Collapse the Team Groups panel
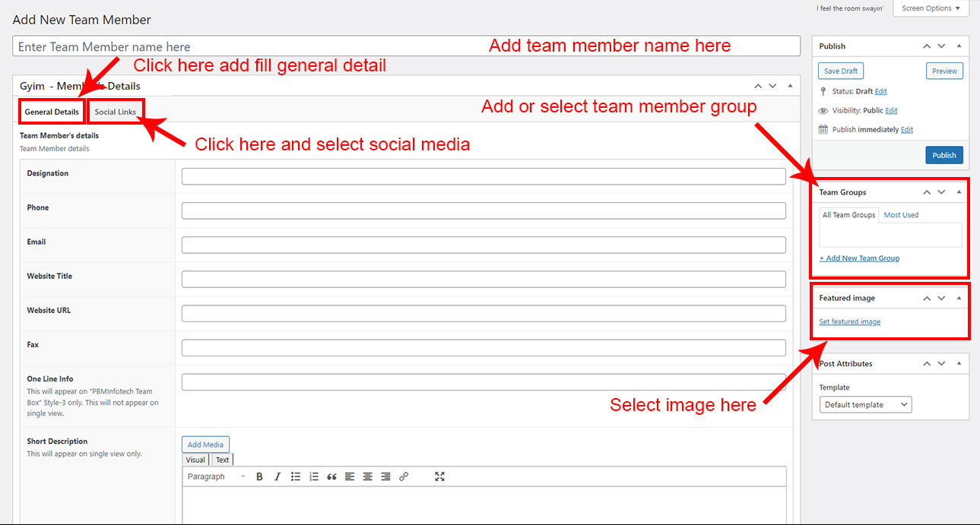 point(959,192)
